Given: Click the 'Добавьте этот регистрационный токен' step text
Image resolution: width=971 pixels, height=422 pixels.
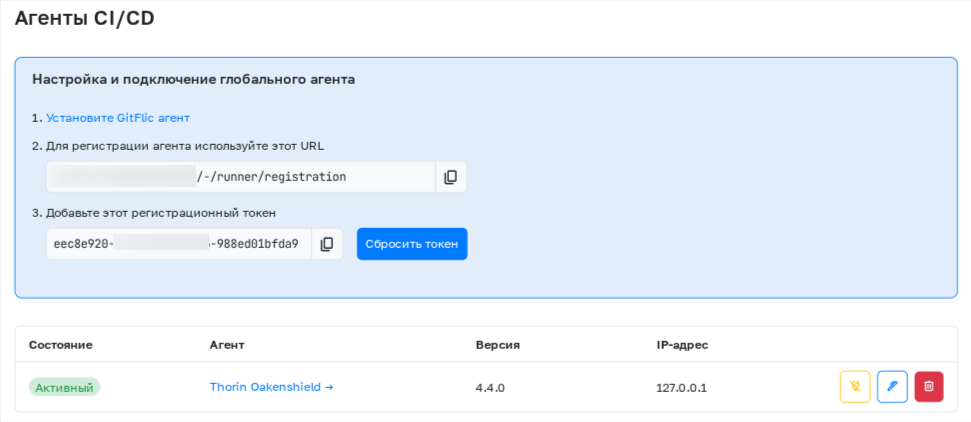Looking at the screenshot, I should click(x=160, y=213).
